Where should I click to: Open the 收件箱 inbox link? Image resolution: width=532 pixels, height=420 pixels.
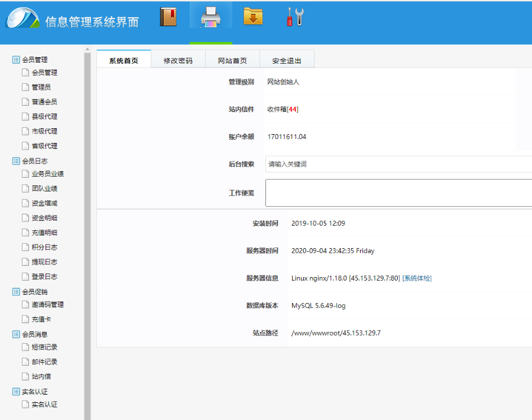(x=283, y=109)
